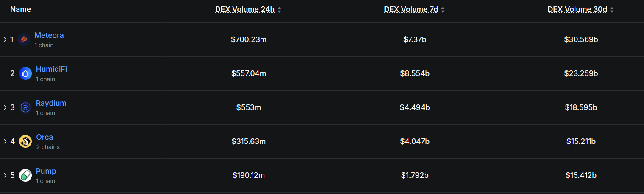Open the HumidiFi protocol link

[51, 69]
